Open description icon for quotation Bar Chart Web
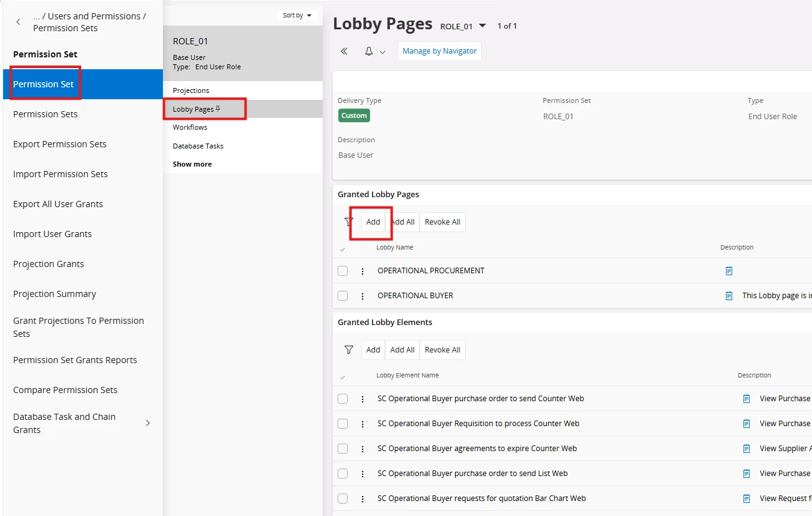Screen dimensions: 812x516 pyautogui.click(x=746, y=499)
